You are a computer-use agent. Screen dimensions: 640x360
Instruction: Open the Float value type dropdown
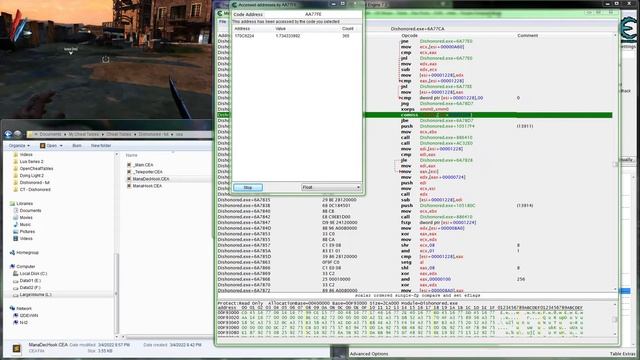pyautogui.click(x=331, y=187)
